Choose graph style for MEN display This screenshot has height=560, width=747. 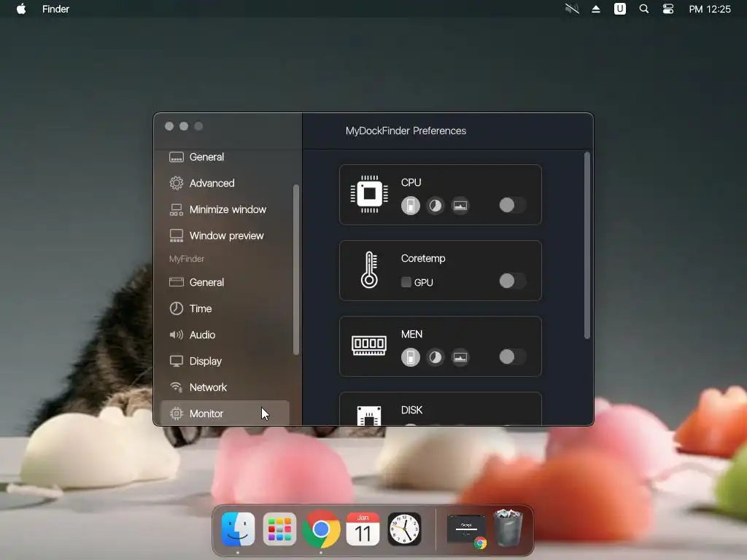point(460,357)
